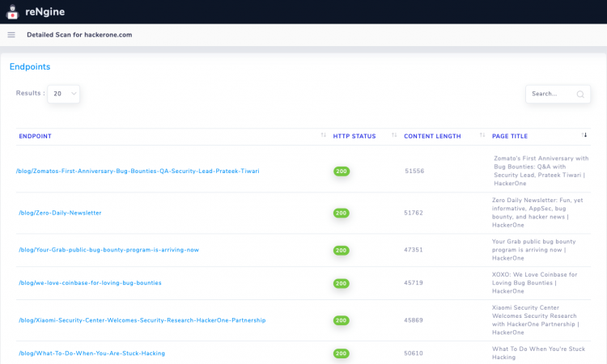Click 200 status badge in Zomatos row
This screenshot has width=607, height=364.
click(x=342, y=171)
